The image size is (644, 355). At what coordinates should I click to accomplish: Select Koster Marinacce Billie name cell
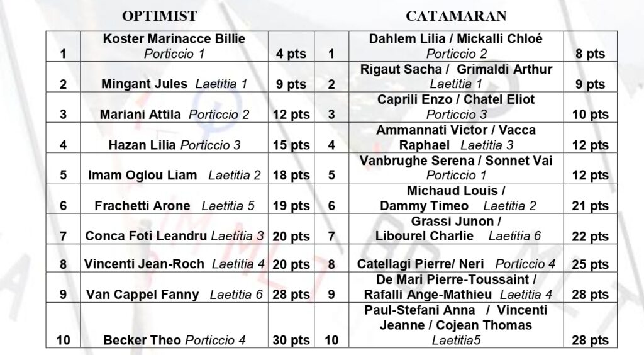(x=174, y=47)
